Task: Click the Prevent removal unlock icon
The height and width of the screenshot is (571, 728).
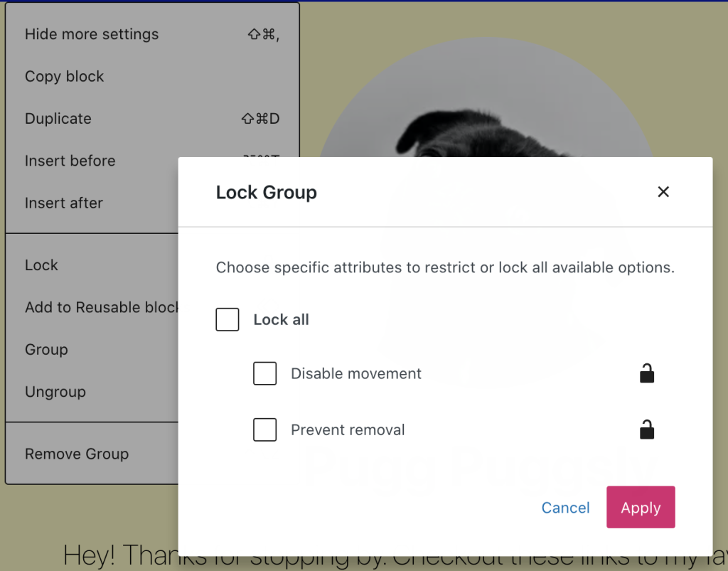Action: tap(646, 429)
